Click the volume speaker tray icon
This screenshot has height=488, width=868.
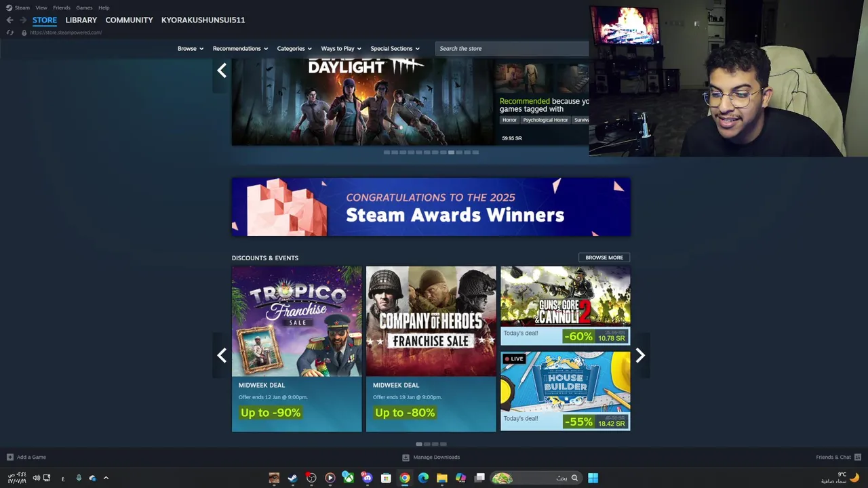click(36, 478)
